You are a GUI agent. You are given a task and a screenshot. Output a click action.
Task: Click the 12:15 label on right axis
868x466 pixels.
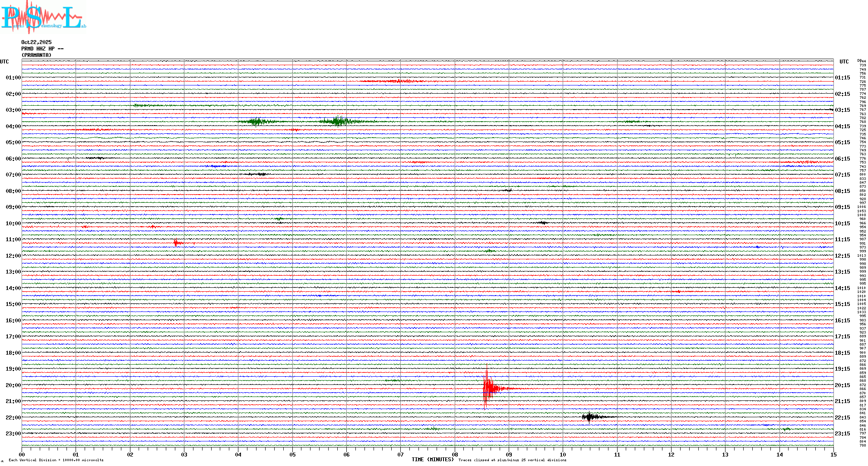tap(842, 256)
